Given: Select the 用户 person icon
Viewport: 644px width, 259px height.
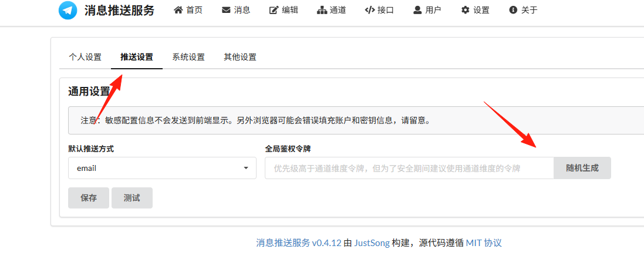Looking at the screenshot, I should pos(418,11).
